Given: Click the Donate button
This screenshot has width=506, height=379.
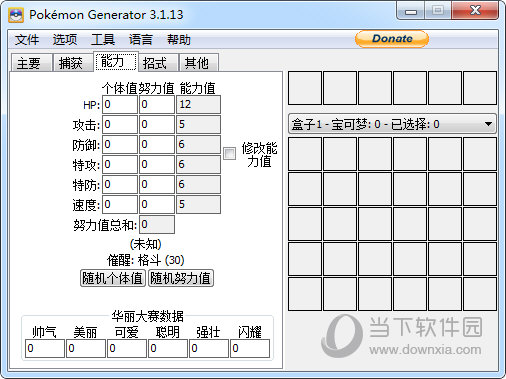Looking at the screenshot, I should (x=392, y=39).
